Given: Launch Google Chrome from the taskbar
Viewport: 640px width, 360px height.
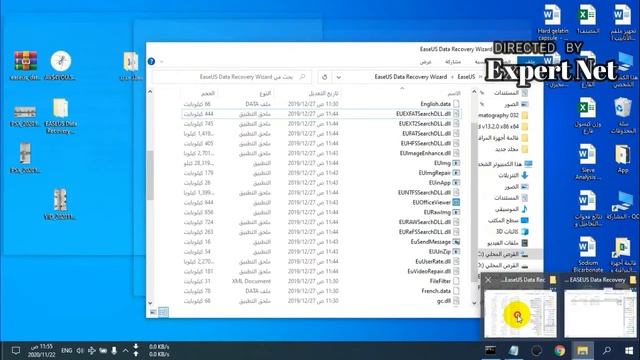Looking at the screenshot, I should click(x=560, y=351).
